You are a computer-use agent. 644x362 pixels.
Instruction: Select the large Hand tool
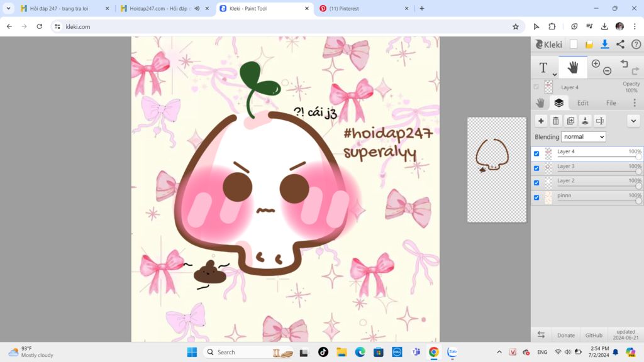click(x=572, y=67)
